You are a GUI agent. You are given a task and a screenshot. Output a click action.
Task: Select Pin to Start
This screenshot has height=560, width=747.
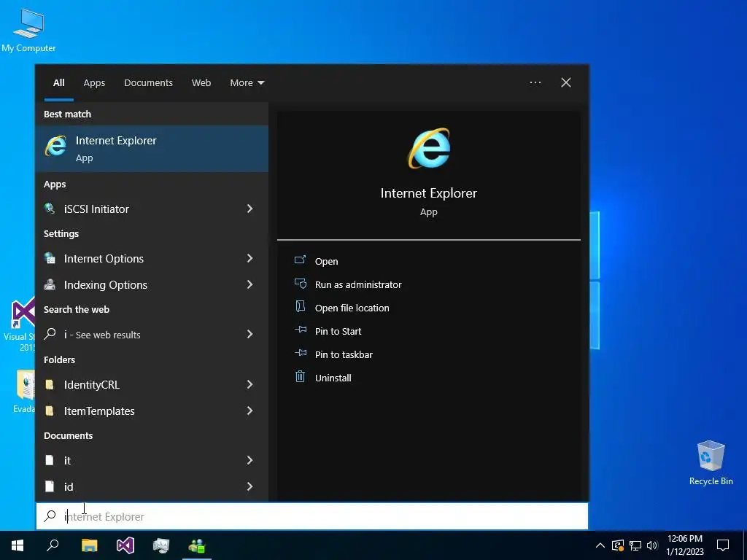[338, 331]
